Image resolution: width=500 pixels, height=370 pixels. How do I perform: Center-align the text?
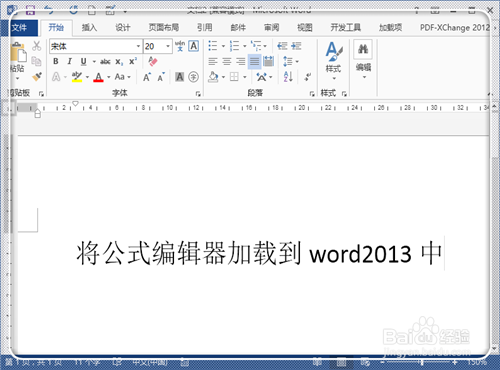coord(227,61)
